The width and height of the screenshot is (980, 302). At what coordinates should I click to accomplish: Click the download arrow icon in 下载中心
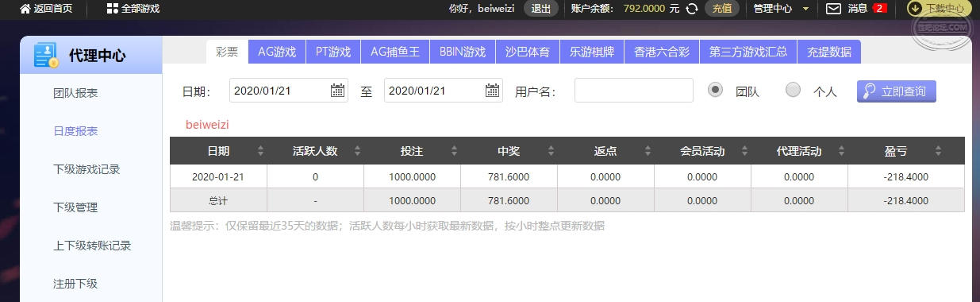[x=916, y=9]
